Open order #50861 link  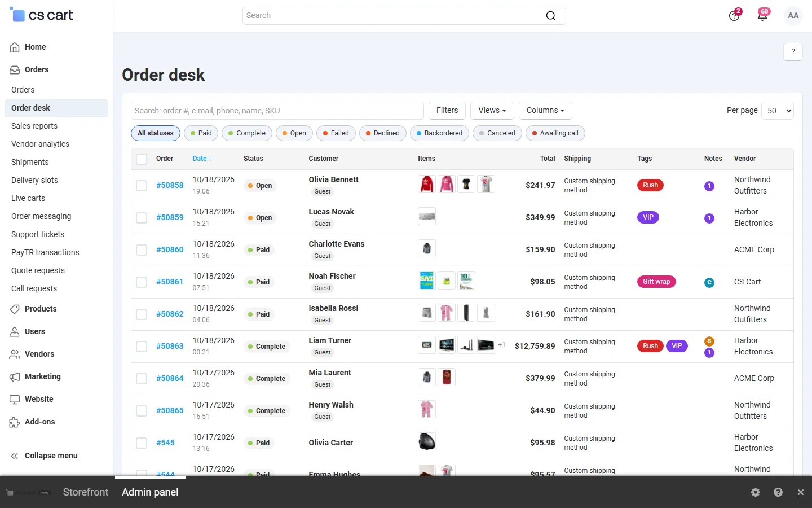pyautogui.click(x=170, y=282)
